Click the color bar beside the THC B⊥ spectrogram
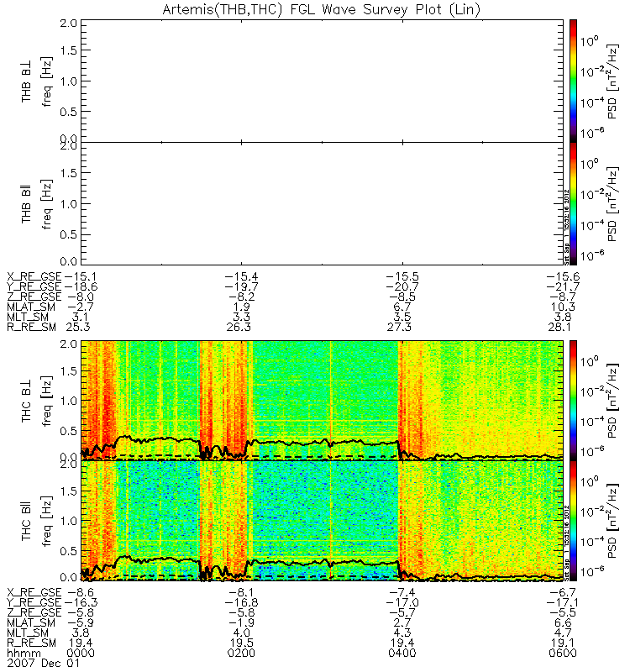The height and width of the screenshot is (672, 630). [x=573, y=401]
